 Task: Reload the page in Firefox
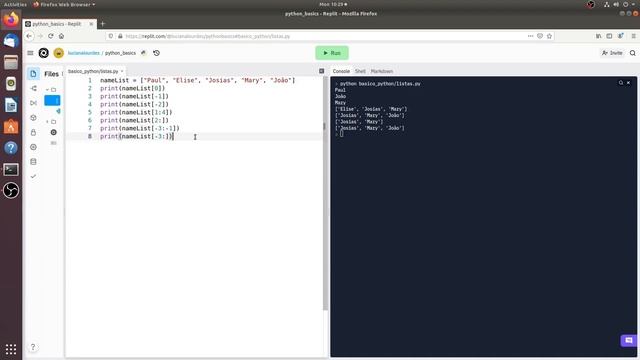click(x=51, y=36)
